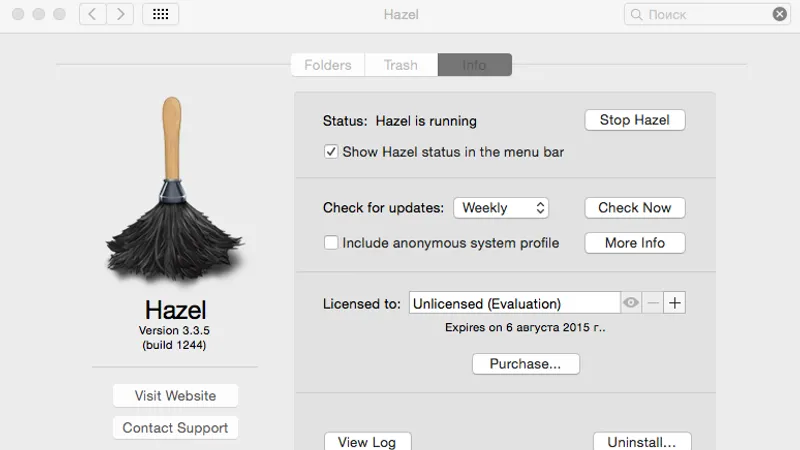Click the magnifying glass search icon
The height and width of the screenshot is (450, 800).
point(636,14)
